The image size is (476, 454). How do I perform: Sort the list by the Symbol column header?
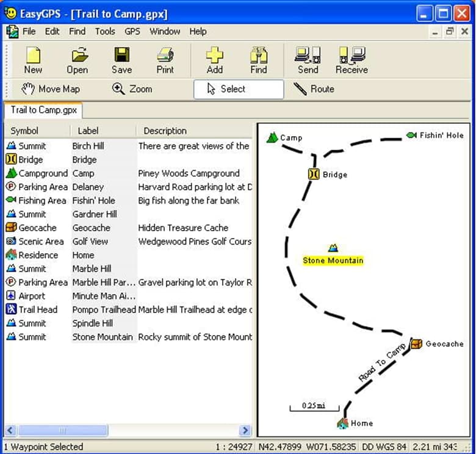(x=24, y=131)
